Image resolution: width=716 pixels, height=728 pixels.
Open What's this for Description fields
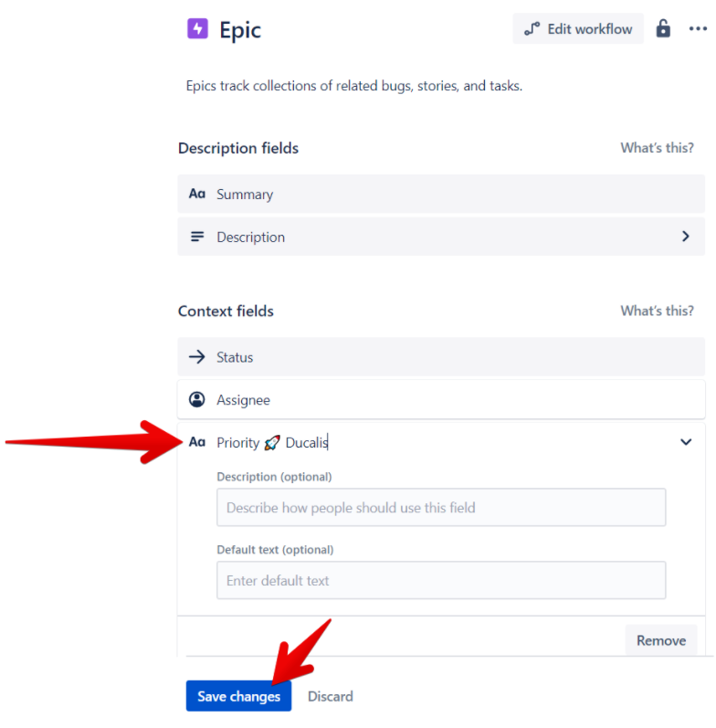click(657, 148)
